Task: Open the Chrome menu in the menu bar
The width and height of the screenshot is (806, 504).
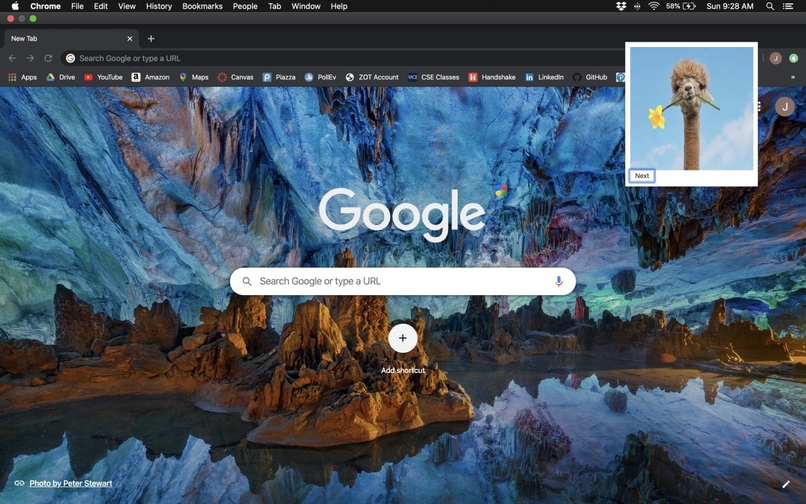Action: 45,6
